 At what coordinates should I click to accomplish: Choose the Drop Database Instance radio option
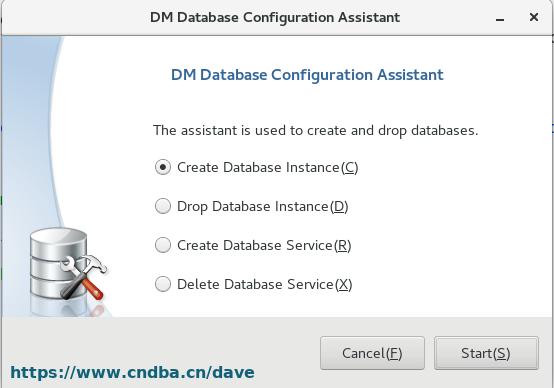(x=163, y=206)
